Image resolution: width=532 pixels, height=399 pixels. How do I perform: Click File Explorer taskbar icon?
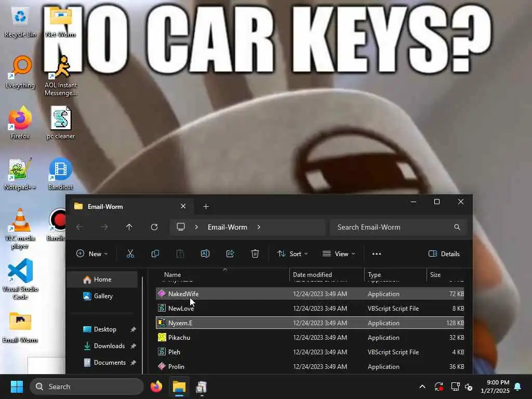click(179, 387)
